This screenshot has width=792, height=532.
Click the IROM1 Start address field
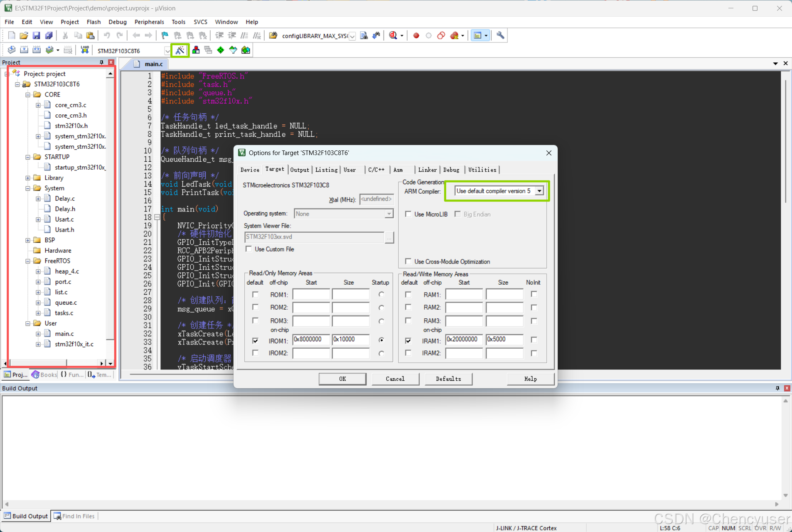(x=311, y=340)
